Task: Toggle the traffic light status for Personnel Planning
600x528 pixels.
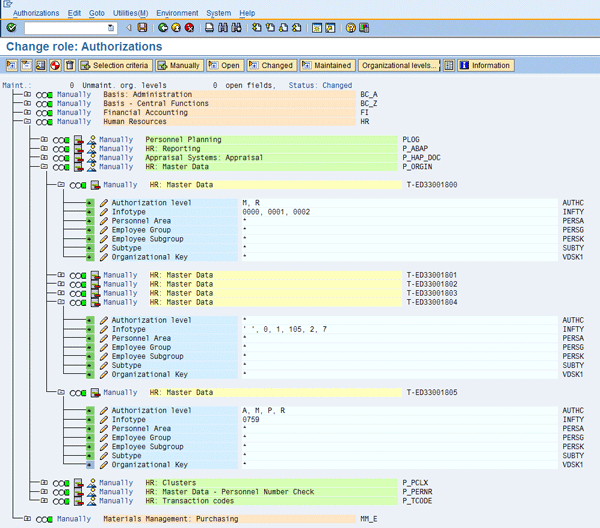Action: click(x=62, y=140)
